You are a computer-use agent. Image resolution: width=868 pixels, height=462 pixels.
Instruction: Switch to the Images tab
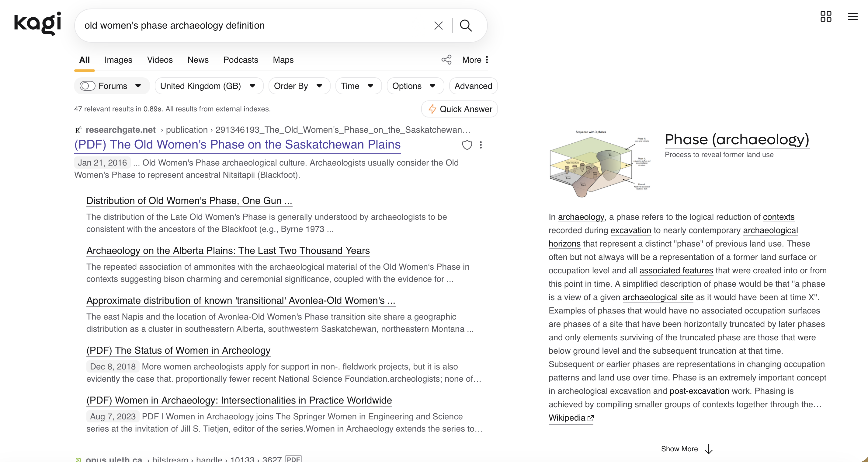coord(118,60)
